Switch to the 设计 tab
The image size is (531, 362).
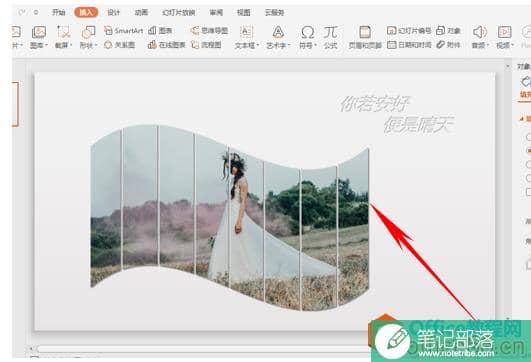[114, 13]
